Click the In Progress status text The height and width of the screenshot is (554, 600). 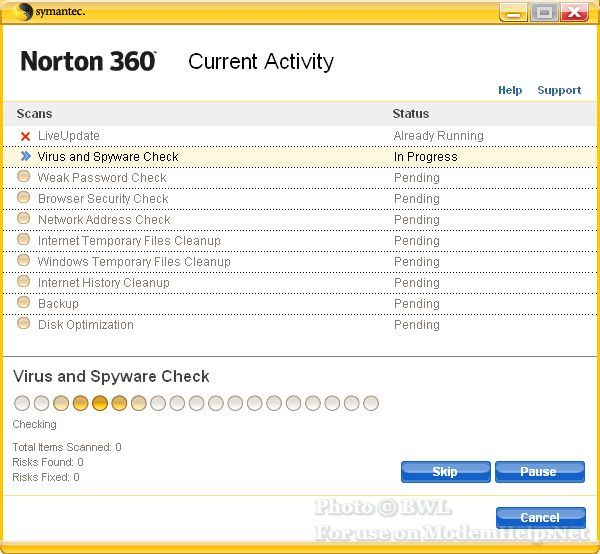point(426,157)
